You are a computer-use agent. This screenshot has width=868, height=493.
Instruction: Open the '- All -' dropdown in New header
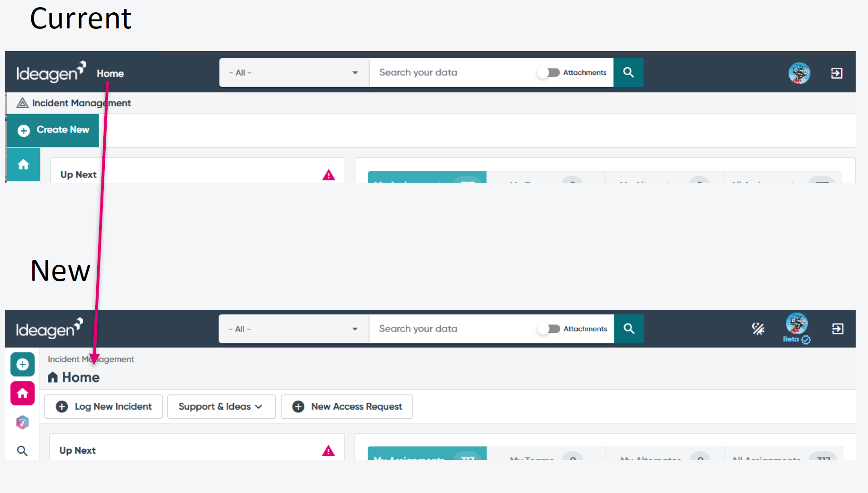point(293,329)
